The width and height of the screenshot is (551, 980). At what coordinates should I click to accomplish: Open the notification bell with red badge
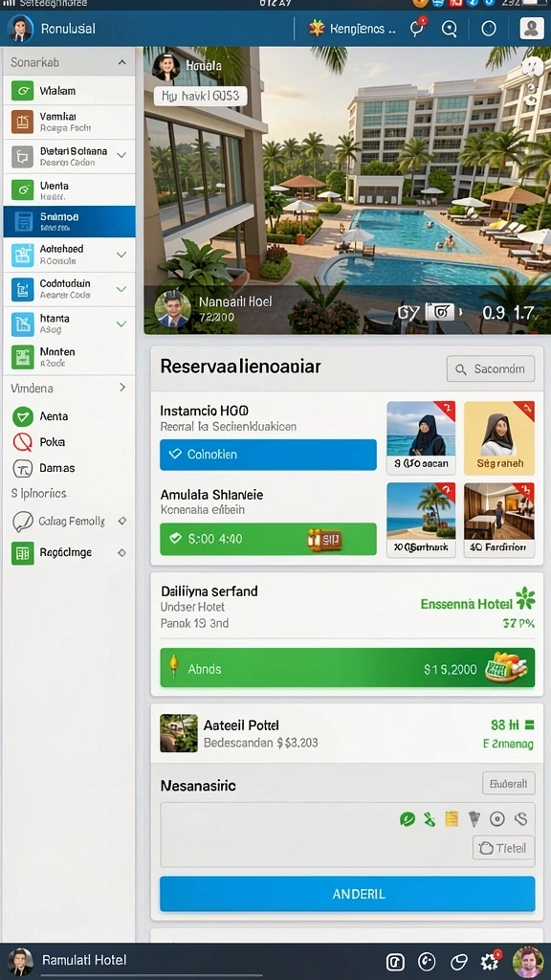[x=417, y=28]
